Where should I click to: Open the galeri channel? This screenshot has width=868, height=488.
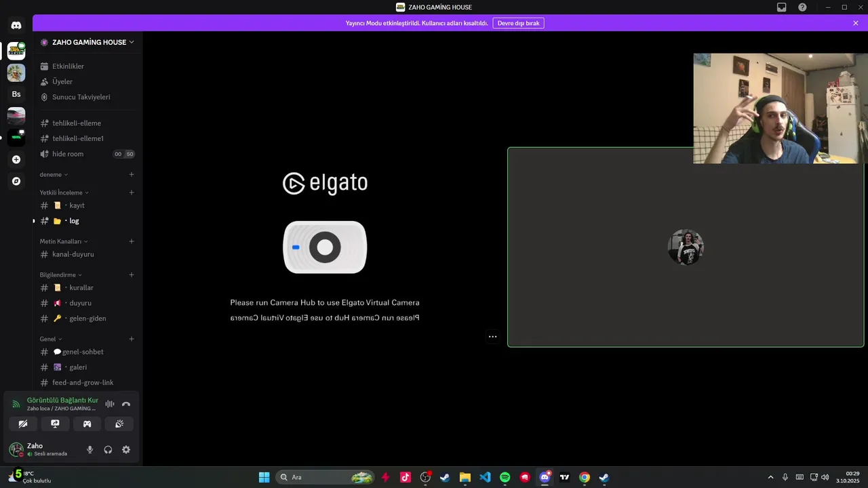(x=87, y=367)
